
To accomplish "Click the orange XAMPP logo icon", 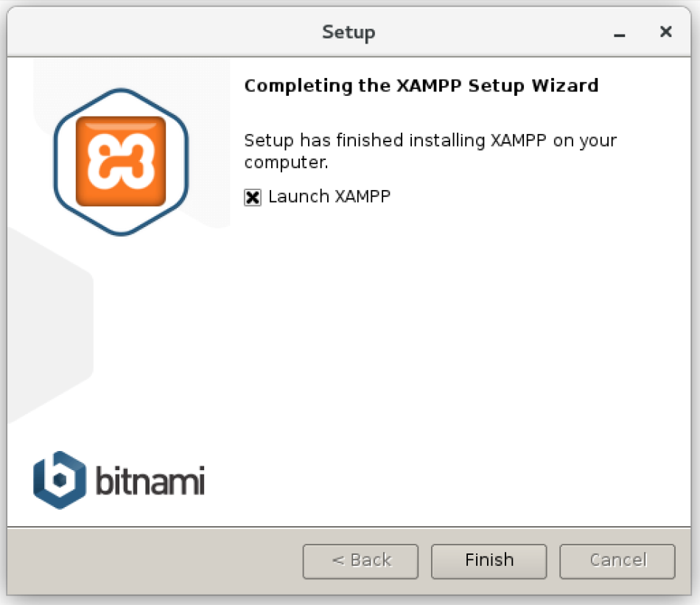I will [x=121, y=161].
